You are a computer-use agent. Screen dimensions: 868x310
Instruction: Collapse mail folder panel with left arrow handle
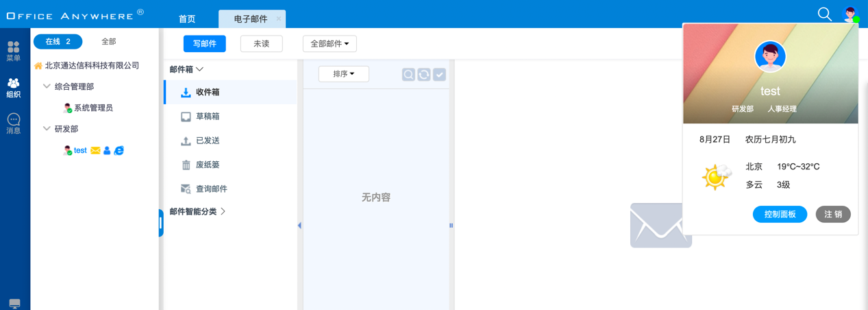click(x=299, y=225)
